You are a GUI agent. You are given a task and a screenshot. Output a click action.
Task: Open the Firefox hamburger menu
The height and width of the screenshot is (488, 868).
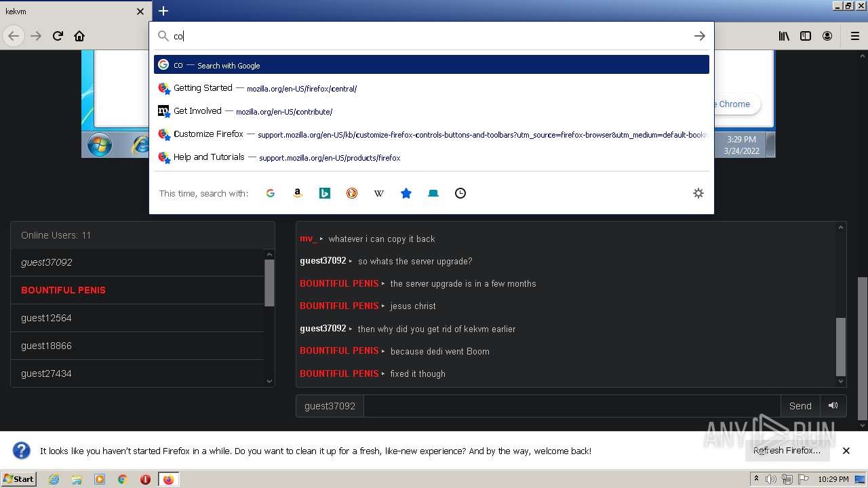[x=855, y=36]
